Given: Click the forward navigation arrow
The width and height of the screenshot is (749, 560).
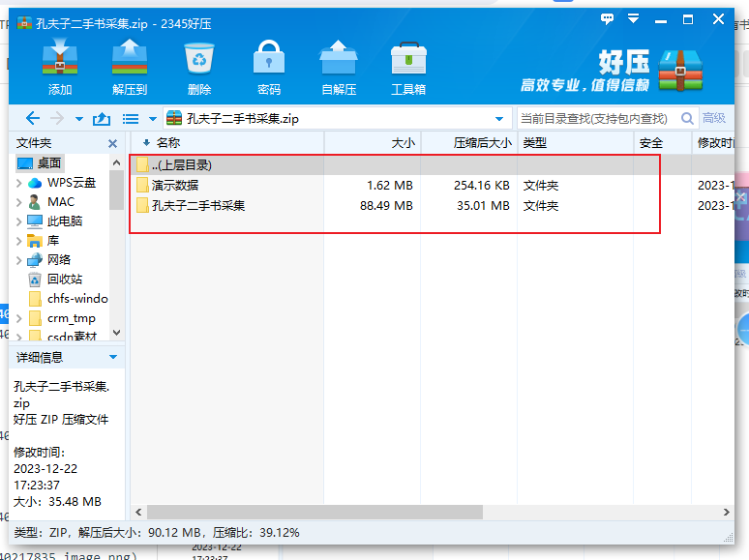Looking at the screenshot, I should pyautogui.click(x=57, y=118).
